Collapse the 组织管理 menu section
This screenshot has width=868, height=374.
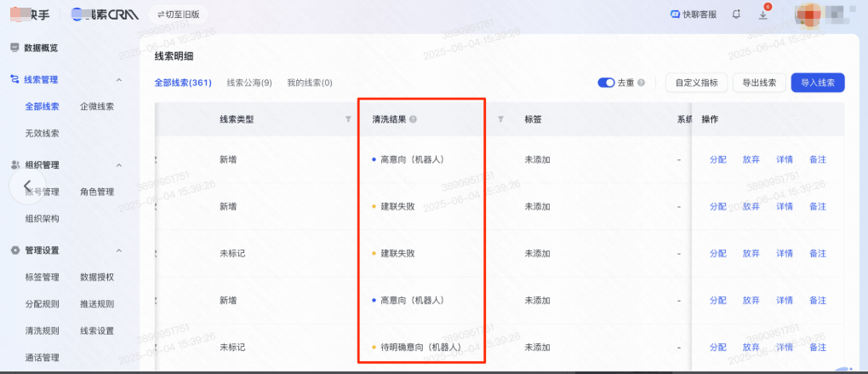click(119, 165)
